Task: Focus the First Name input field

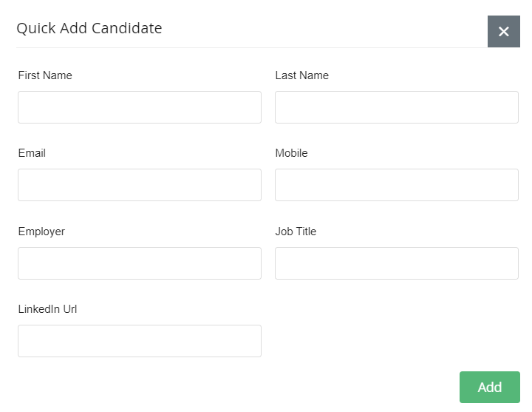Action: click(x=140, y=107)
